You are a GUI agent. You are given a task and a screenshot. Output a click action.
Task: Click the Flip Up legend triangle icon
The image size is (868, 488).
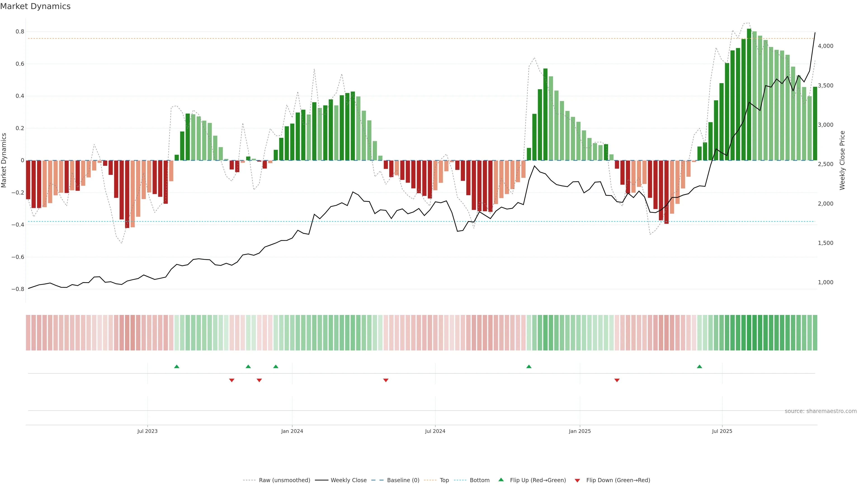click(501, 480)
